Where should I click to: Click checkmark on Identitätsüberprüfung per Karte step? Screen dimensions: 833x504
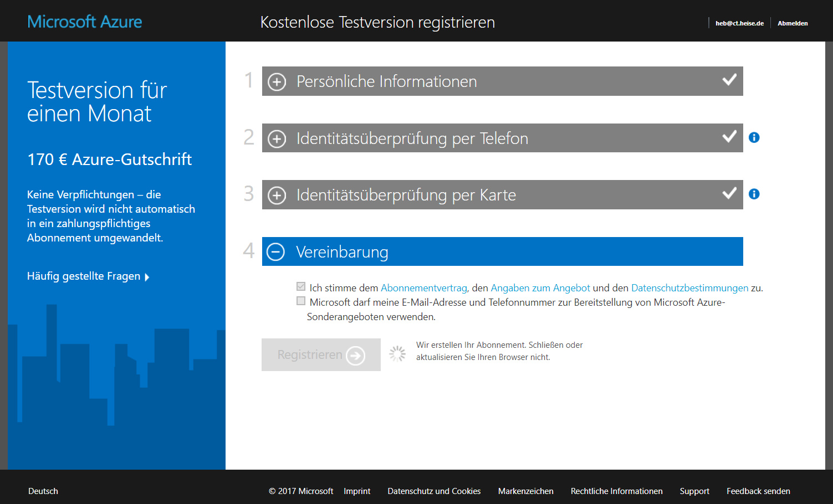click(729, 193)
